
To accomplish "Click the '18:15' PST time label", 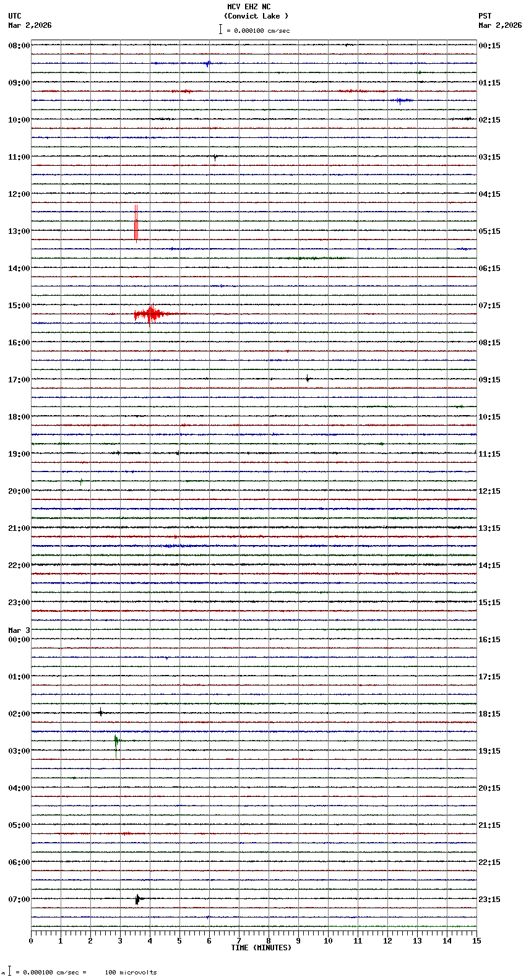I will pyautogui.click(x=489, y=714).
